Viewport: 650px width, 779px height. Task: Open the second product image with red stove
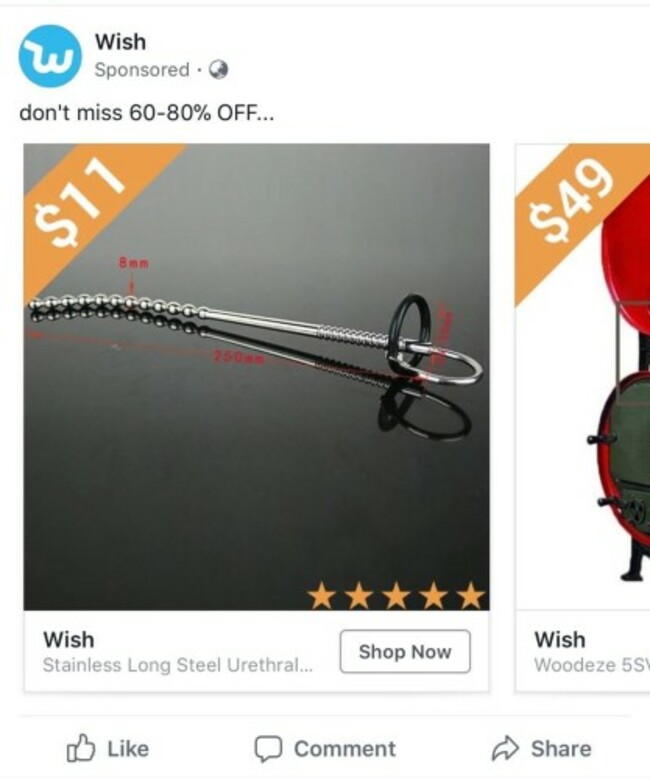[582, 377]
